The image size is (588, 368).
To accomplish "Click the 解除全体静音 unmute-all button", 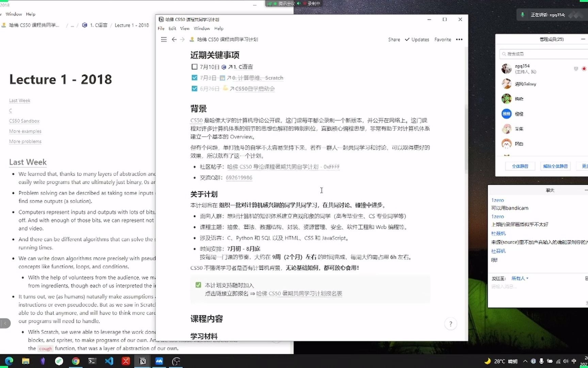I will click(555, 166).
